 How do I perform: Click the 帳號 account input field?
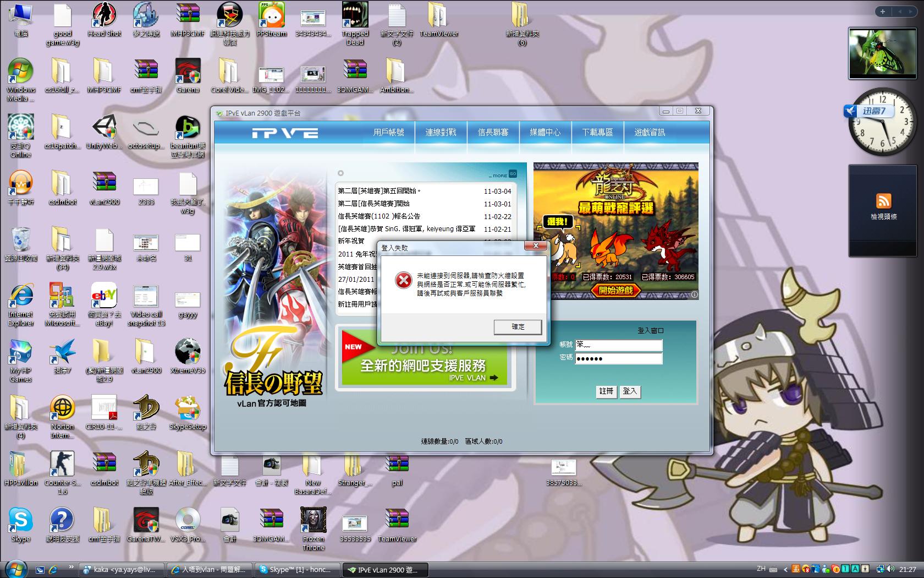point(618,345)
